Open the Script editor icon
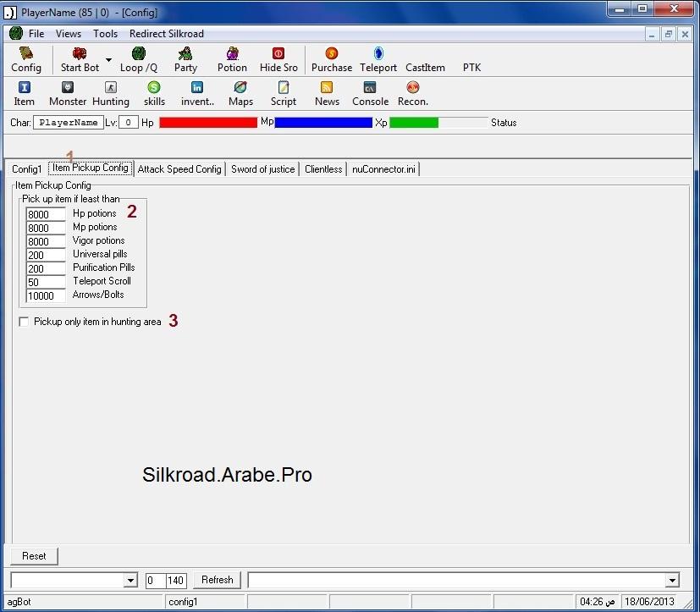 pos(284,94)
